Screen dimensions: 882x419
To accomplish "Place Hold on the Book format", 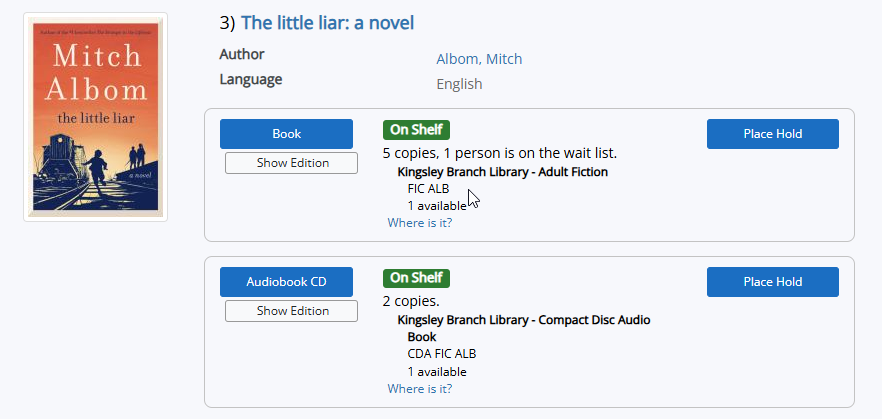I will 772,134.
